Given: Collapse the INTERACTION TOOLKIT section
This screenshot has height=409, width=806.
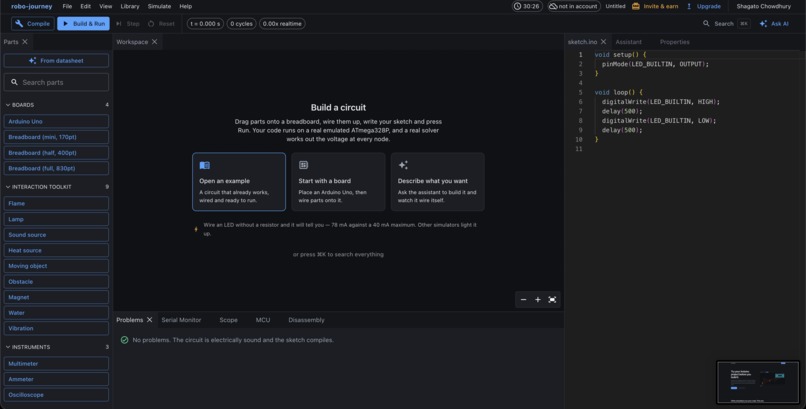Looking at the screenshot, I should (57, 187).
